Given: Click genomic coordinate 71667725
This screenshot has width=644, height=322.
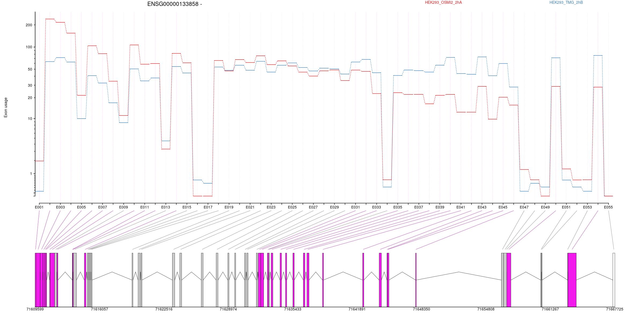Looking at the screenshot, I should point(615,309).
